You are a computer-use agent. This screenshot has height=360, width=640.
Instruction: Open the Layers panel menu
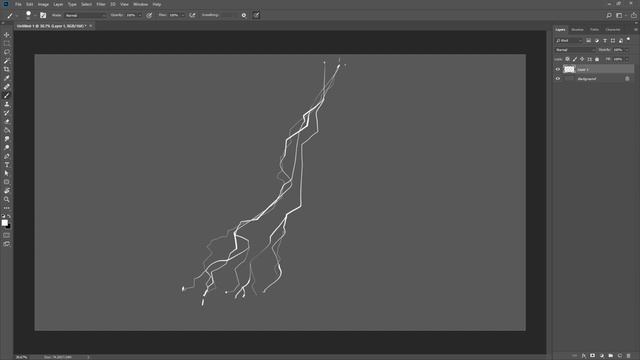tap(636, 29)
